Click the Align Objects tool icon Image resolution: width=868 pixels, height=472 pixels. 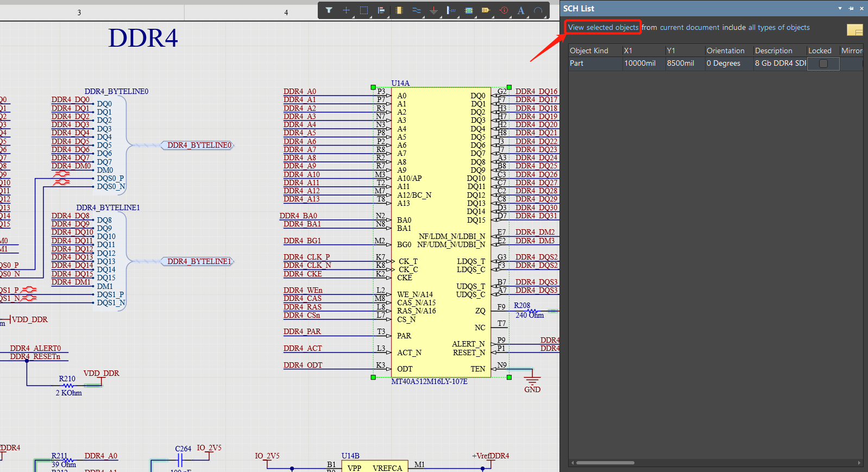click(x=381, y=10)
